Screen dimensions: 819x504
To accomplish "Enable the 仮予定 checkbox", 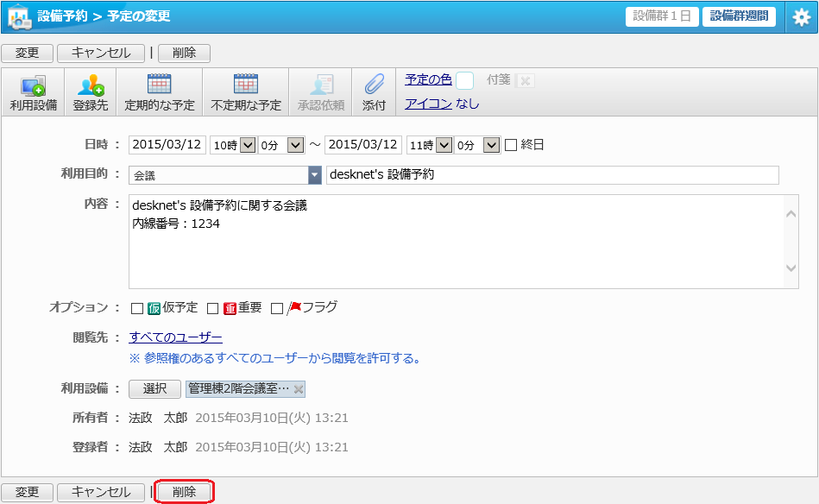I will pyautogui.click(x=137, y=309).
